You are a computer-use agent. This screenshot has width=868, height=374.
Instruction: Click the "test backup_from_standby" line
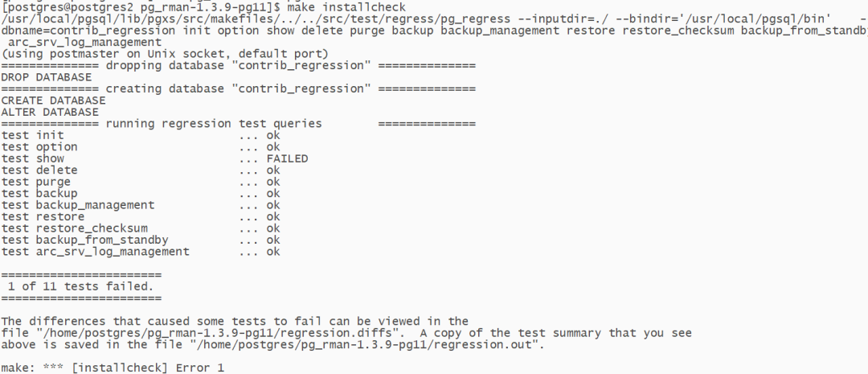coord(84,240)
